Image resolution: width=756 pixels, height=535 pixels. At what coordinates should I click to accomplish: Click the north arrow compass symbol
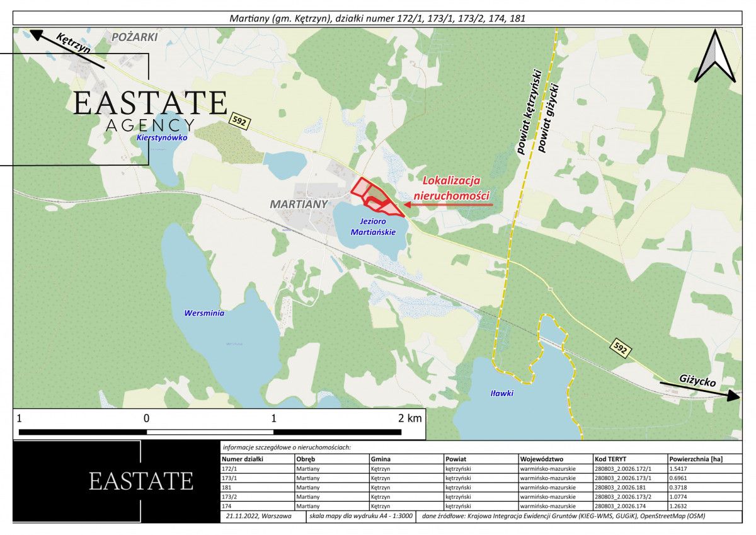(715, 57)
